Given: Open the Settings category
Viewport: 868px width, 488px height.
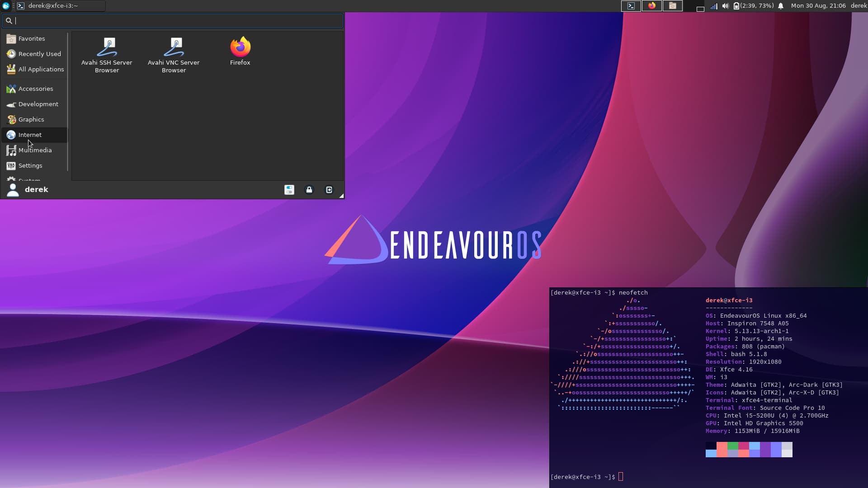Looking at the screenshot, I should coord(34,165).
